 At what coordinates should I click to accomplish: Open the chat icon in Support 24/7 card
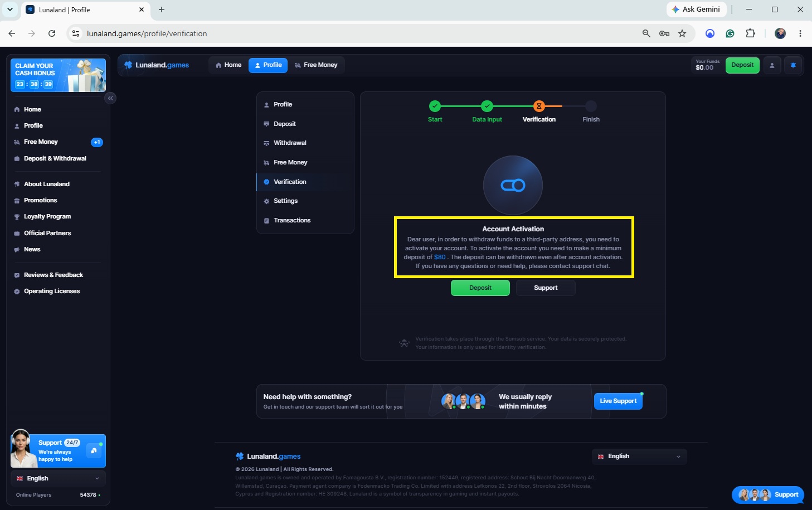(94, 450)
